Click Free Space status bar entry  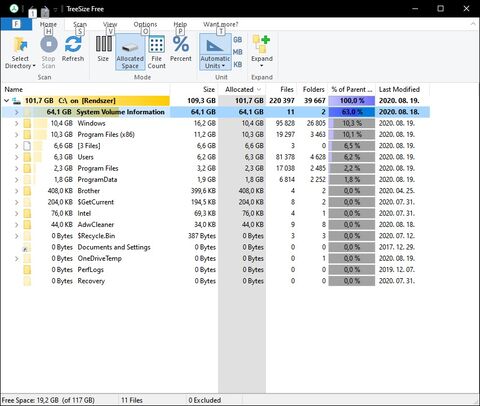pos(48,400)
